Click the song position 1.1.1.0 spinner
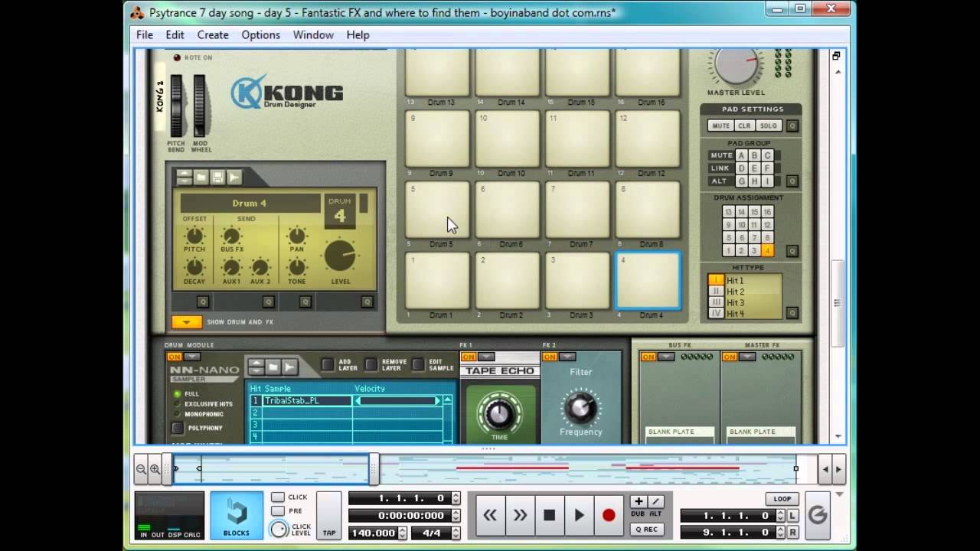 click(456, 498)
